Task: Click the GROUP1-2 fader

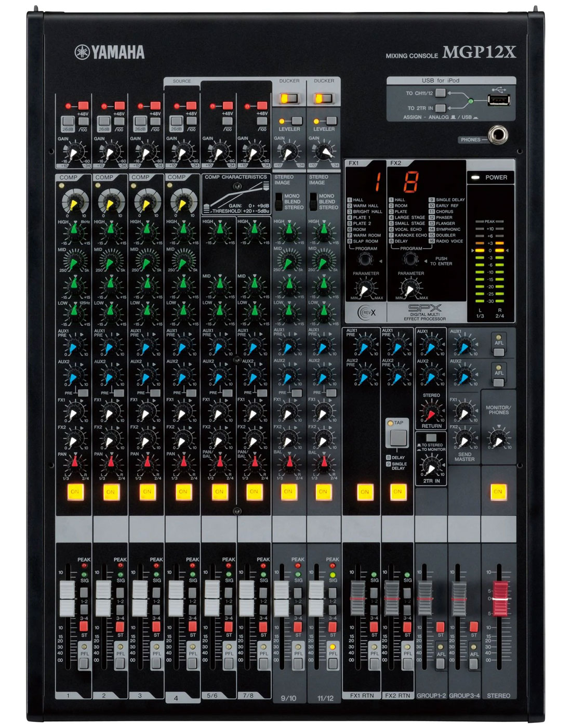Action: [x=425, y=599]
